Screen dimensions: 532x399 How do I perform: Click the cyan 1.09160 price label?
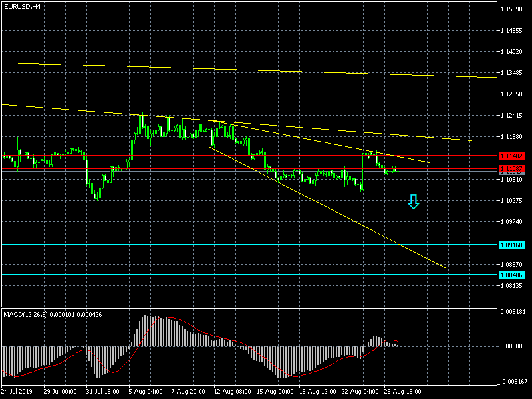pos(511,245)
